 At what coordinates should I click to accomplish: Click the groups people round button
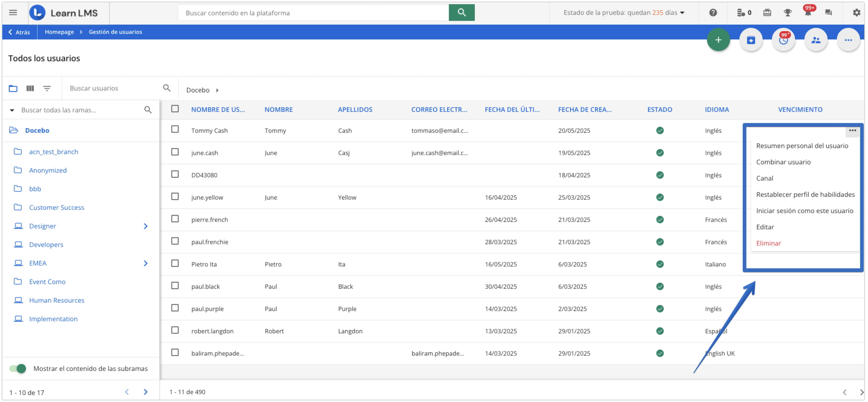(816, 40)
